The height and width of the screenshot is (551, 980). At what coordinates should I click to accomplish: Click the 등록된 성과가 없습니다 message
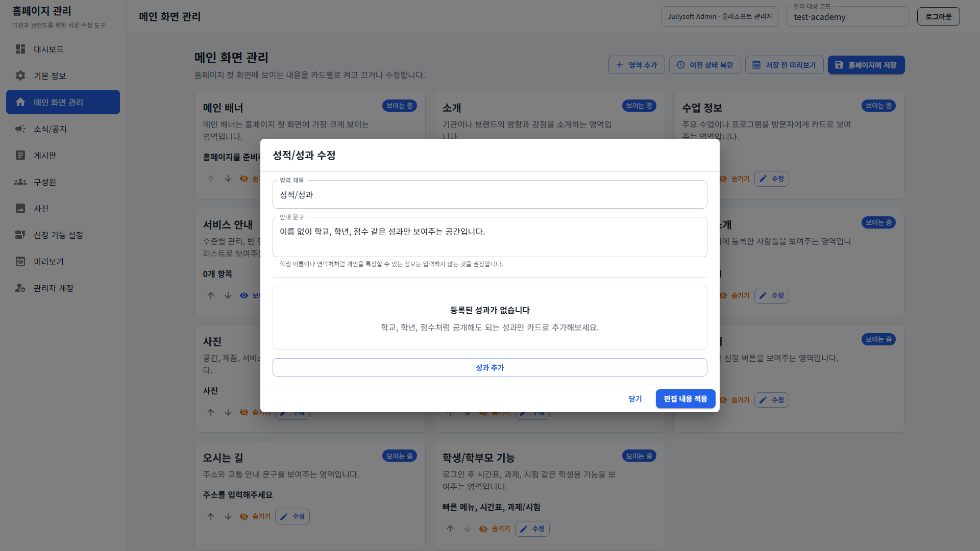point(490,310)
